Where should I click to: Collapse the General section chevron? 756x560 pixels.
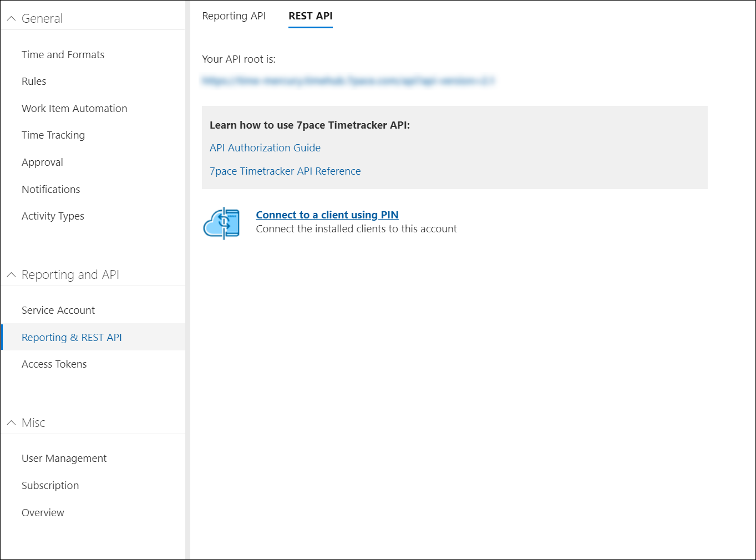coord(11,18)
